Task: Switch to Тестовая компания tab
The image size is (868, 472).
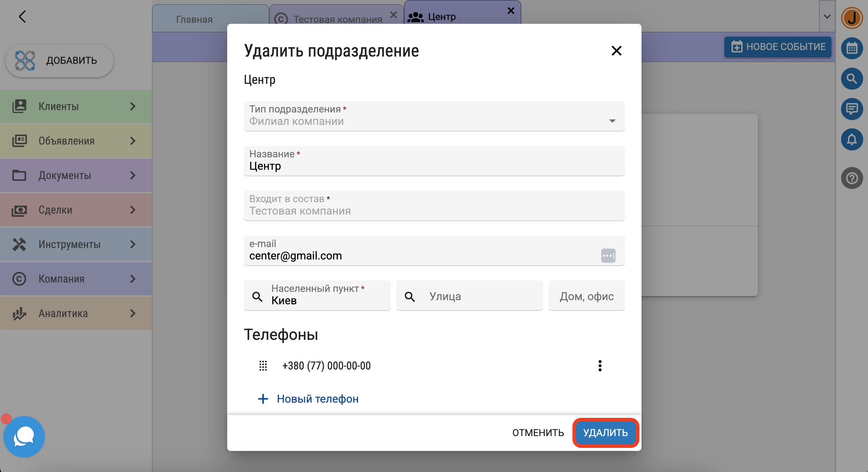Action: [x=337, y=19]
